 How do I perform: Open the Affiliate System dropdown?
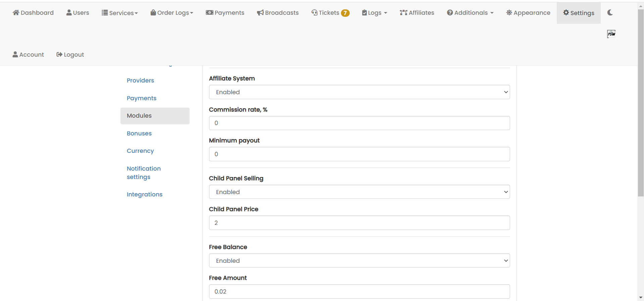point(359,92)
